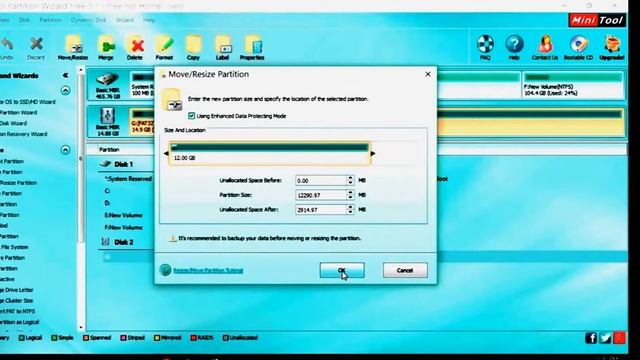Click the Partition column header

point(109,150)
